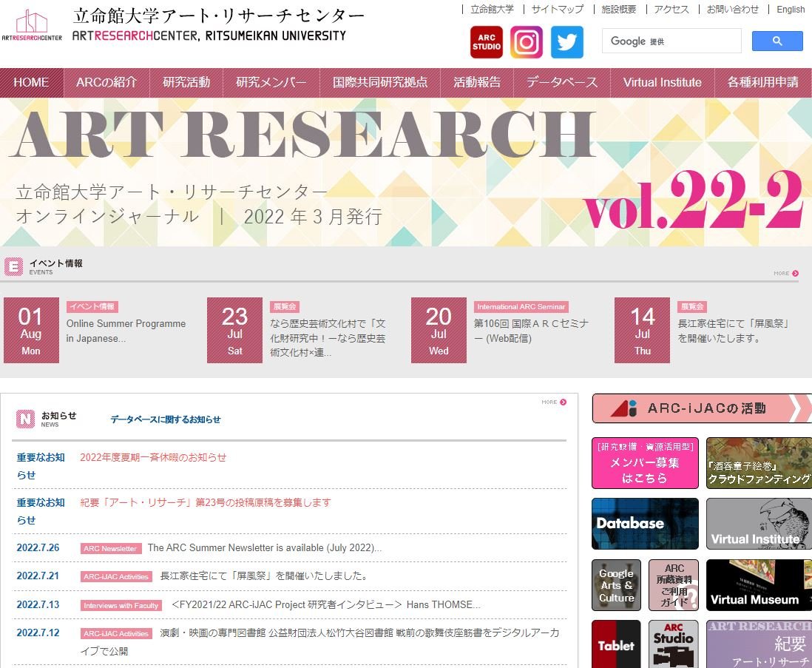
Task: Open the 研究メンバー menu item
Action: [x=271, y=82]
